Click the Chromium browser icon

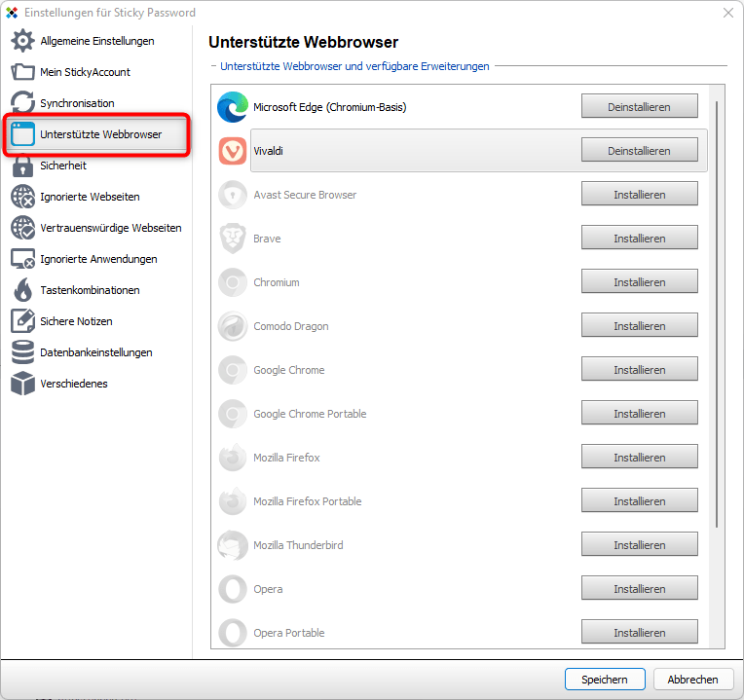pos(233,282)
